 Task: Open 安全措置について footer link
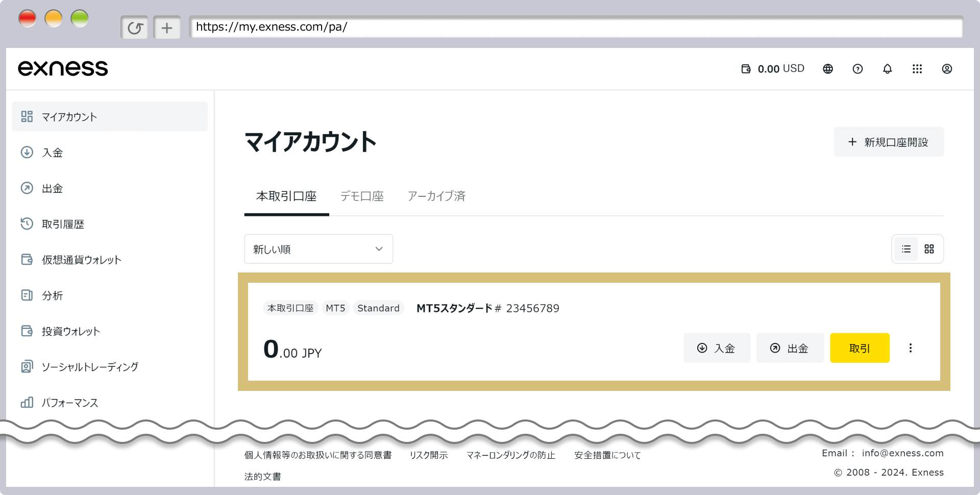point(607,455)
